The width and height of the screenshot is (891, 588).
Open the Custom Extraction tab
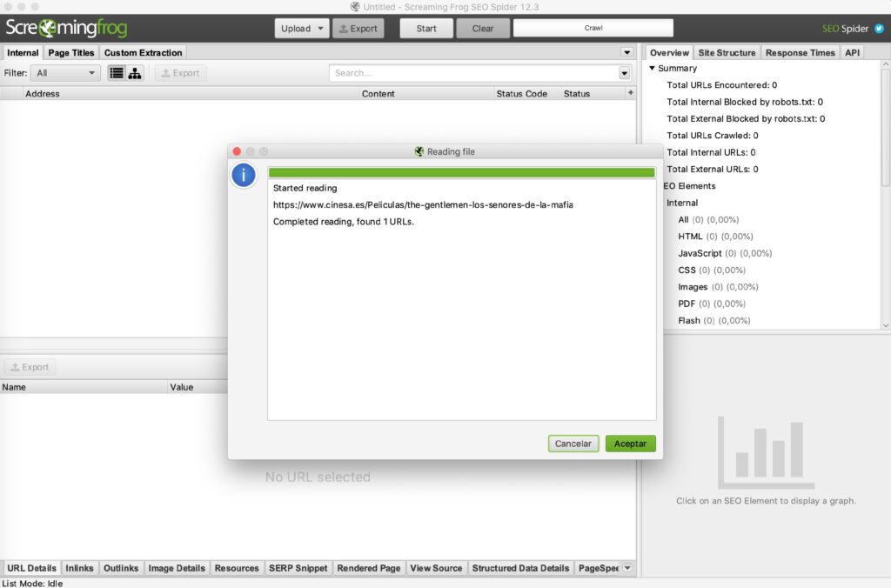144,52
